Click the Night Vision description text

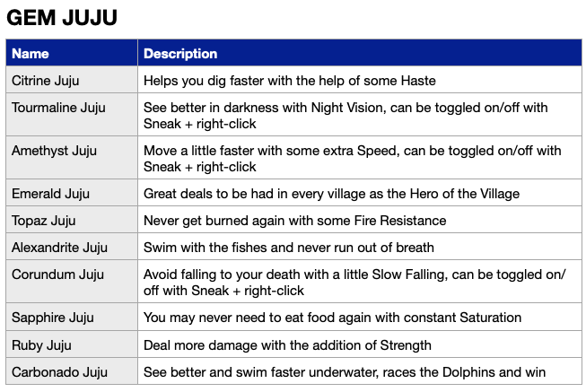345,116
